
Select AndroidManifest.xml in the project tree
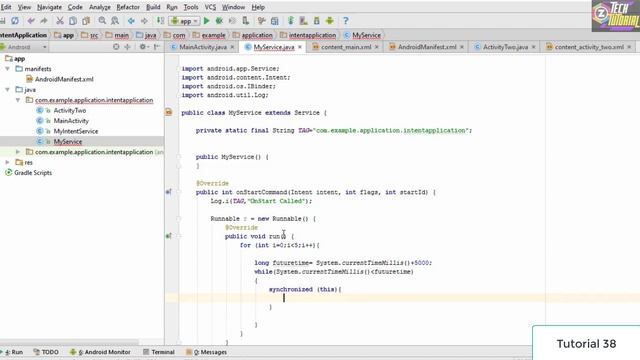coord(64,79)
